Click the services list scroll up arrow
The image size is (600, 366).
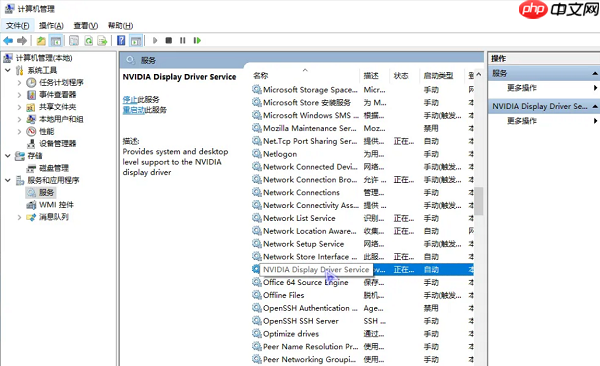click(478, 75)
